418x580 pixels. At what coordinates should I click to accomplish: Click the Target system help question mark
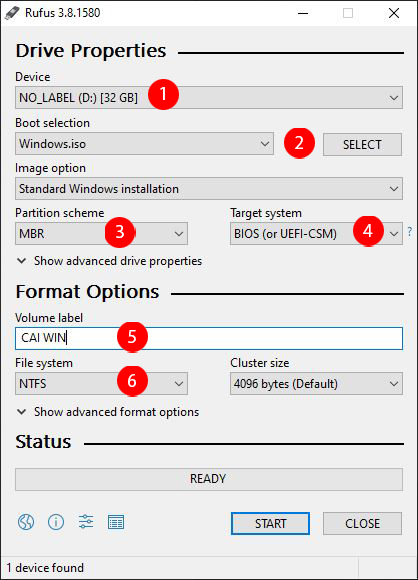pos(409,232)
